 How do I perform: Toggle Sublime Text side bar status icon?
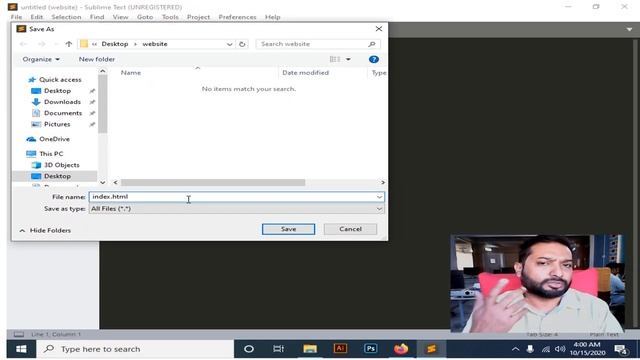(x=19, y=334)
